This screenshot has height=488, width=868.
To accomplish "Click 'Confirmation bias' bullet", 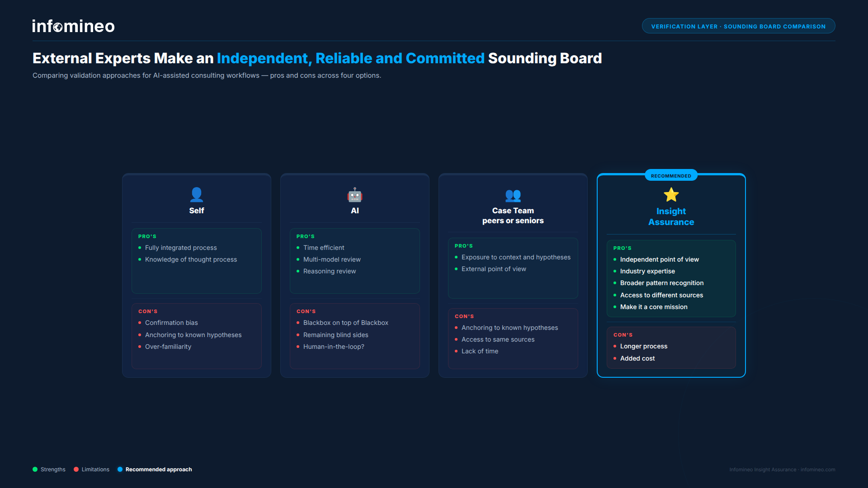I will click(171, 323).
